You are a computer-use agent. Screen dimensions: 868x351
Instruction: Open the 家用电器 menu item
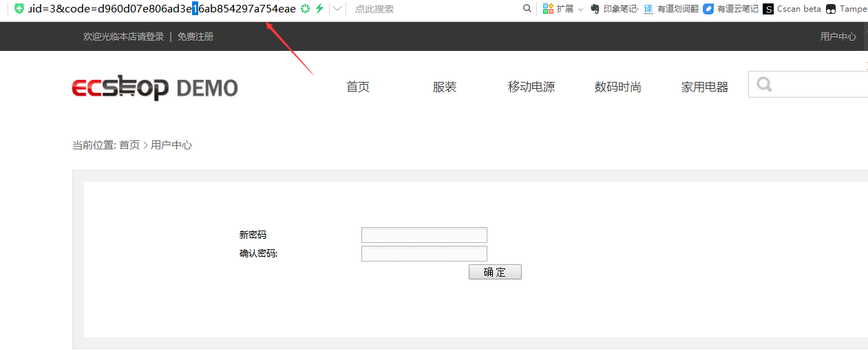(705, 87)
